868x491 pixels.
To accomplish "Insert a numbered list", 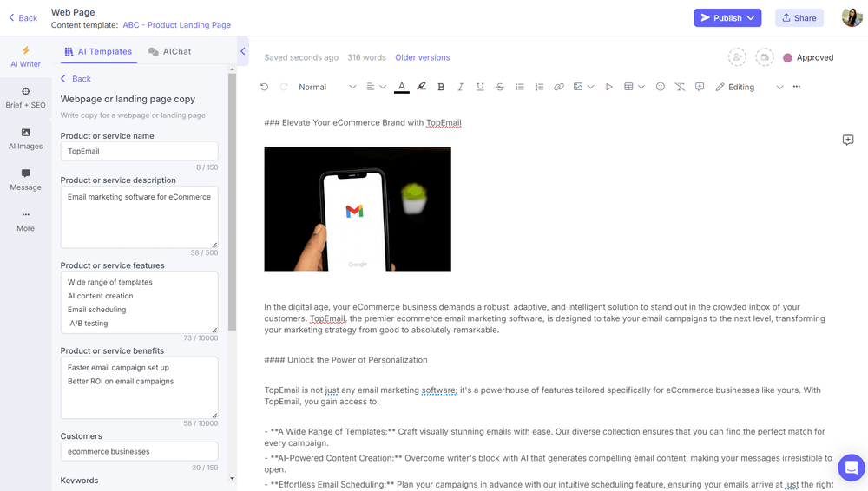I will pos(539,87).
